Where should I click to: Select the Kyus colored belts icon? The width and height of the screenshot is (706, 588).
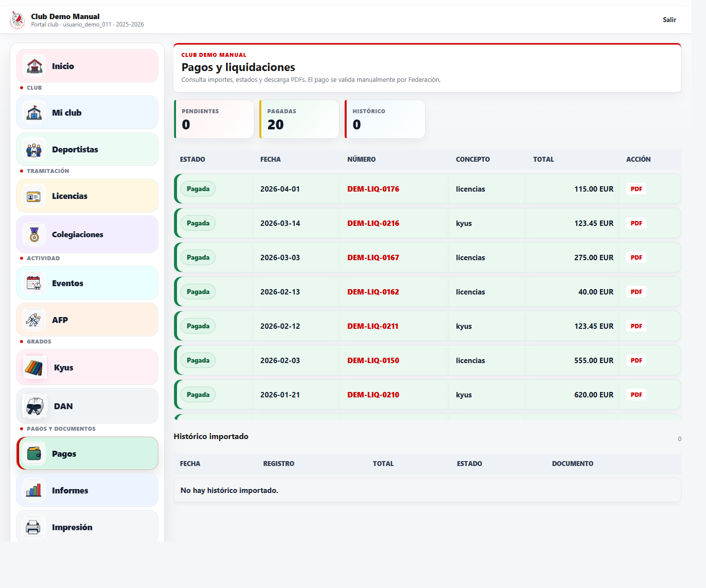coord(34,367)
